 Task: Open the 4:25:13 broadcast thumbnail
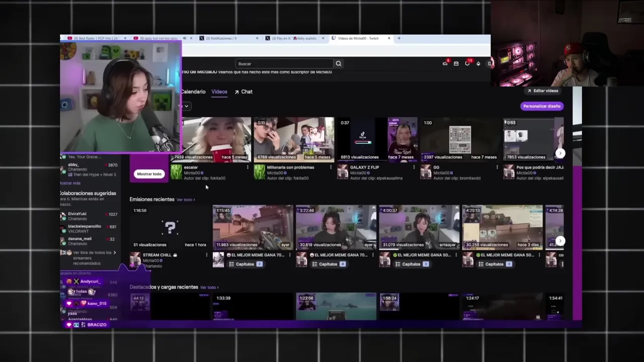tap(503, 227)
